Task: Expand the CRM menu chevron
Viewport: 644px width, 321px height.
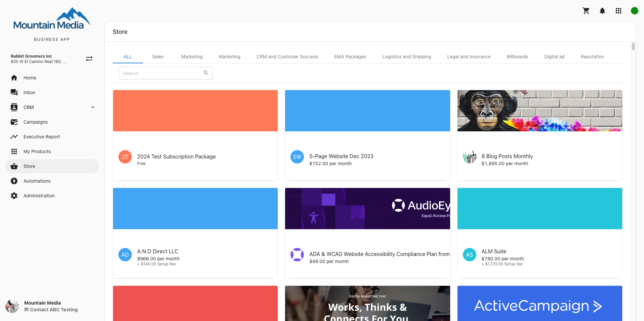Action: point(93,107)
